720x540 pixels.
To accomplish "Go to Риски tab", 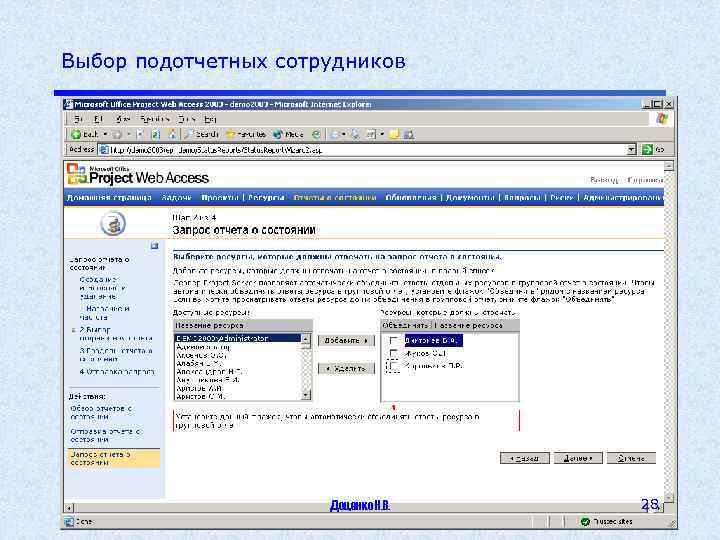I will tap(562, 197).
